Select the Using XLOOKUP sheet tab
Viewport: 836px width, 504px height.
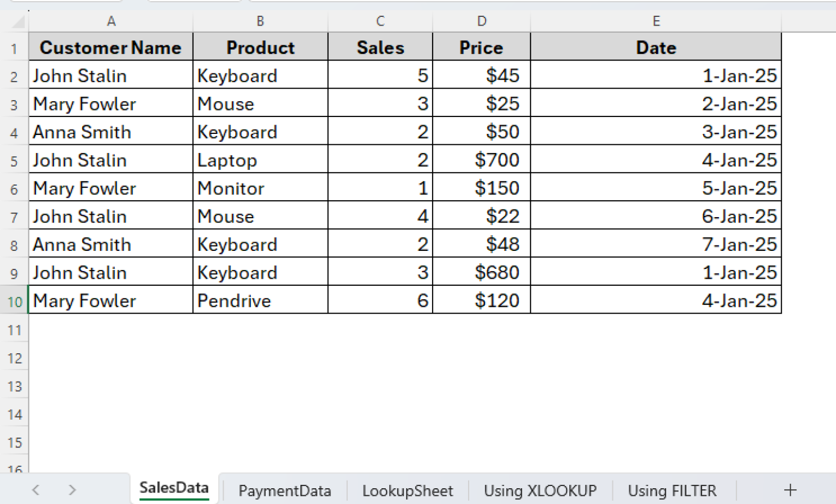pyautogui.click(x=539, y=490)
